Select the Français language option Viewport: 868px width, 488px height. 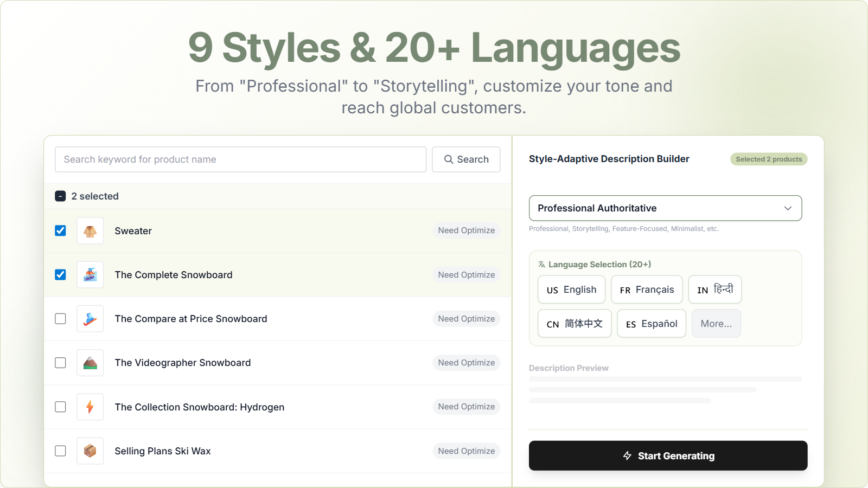pos(647,290)
